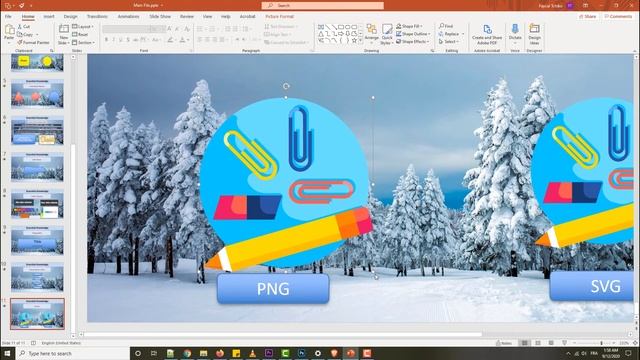Switch to the Animations tab
The image size is (640, 360).
pos(128,16)
